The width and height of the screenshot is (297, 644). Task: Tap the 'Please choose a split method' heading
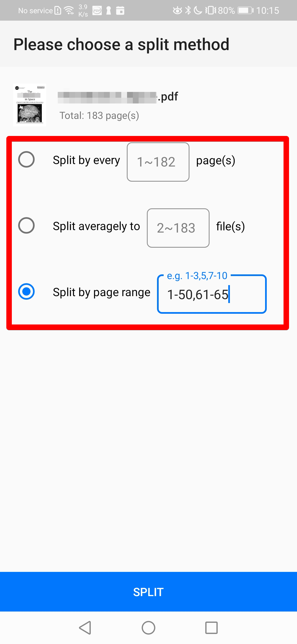tap(121, 44)
